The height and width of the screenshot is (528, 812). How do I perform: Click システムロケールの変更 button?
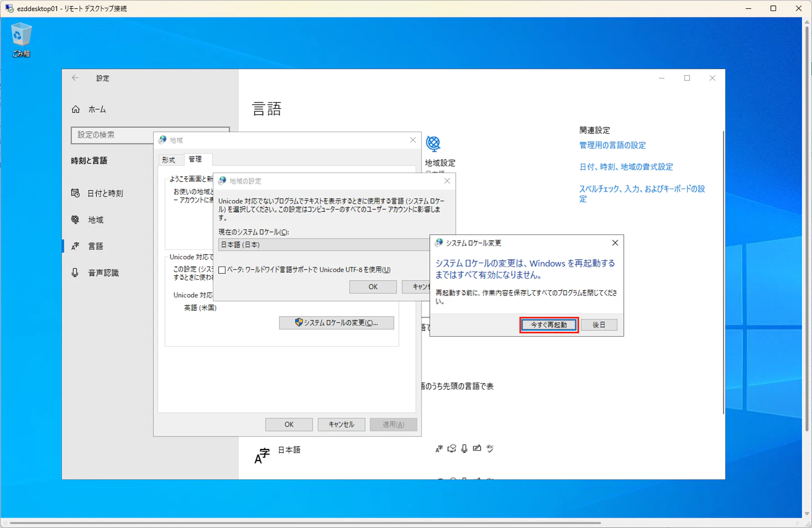(x=336, y=323)
